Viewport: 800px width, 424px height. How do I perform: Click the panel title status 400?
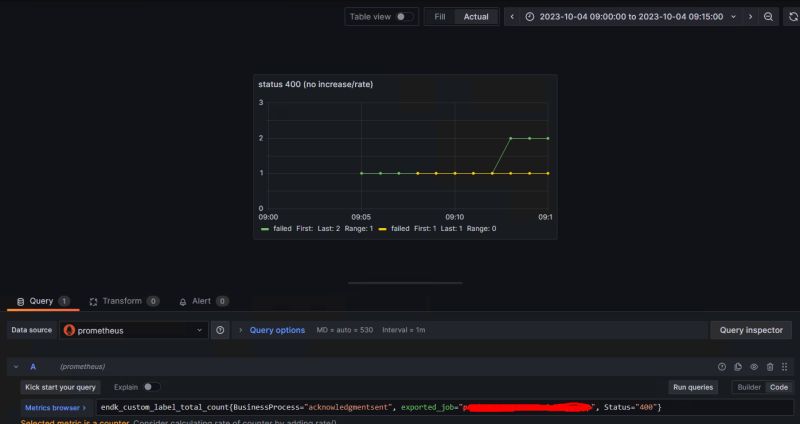(x=315, y=84)
